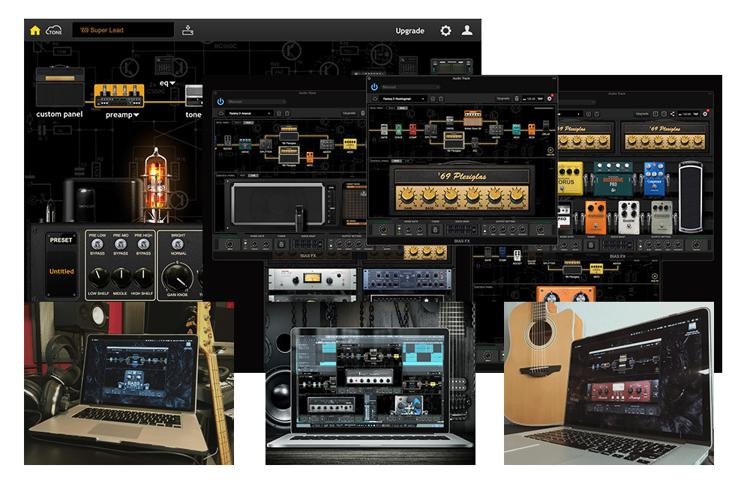This screenshot has width=750, height=486.
Task: Toggle the PRE HIGH bypass switch
Action: pos(143,244)
